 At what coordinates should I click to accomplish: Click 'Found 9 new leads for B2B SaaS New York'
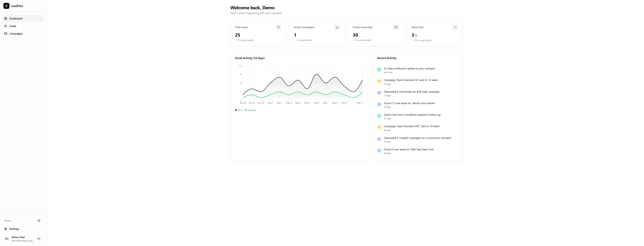tap(409, 149)
